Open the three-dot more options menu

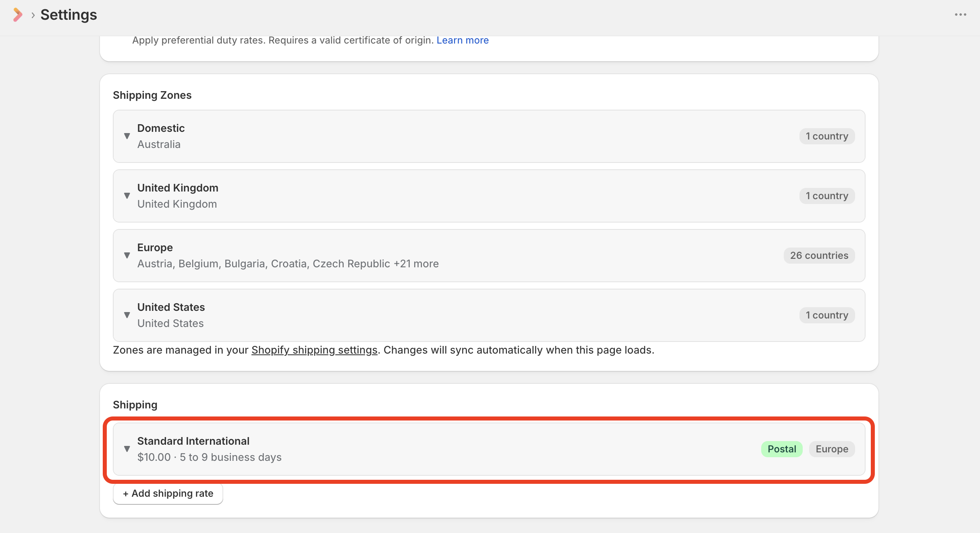tap(960, 15)
